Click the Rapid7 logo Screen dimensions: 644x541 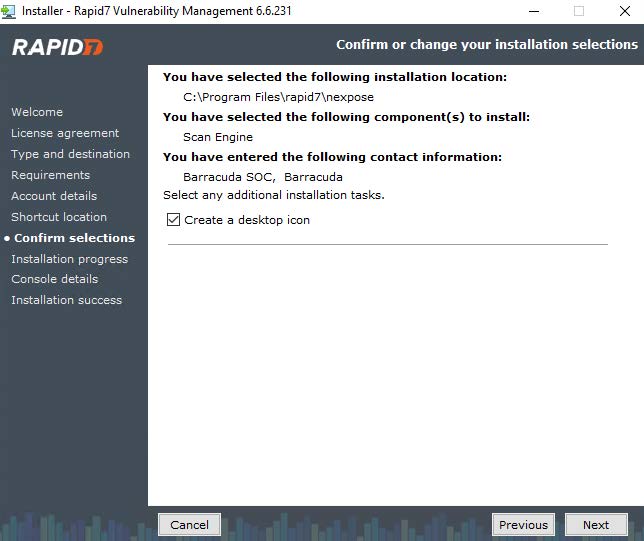click(x=58, y=47)
